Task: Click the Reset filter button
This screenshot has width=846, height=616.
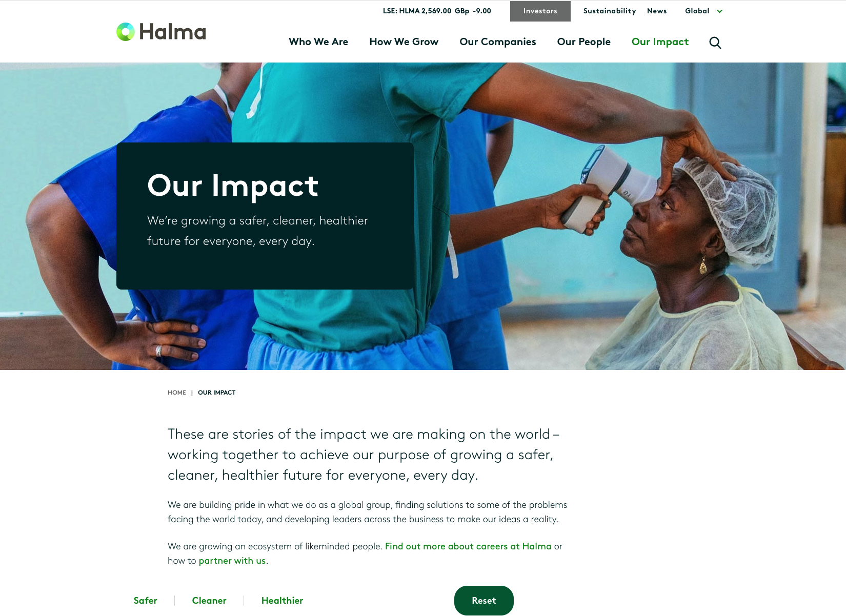Action: pos(484,601)
